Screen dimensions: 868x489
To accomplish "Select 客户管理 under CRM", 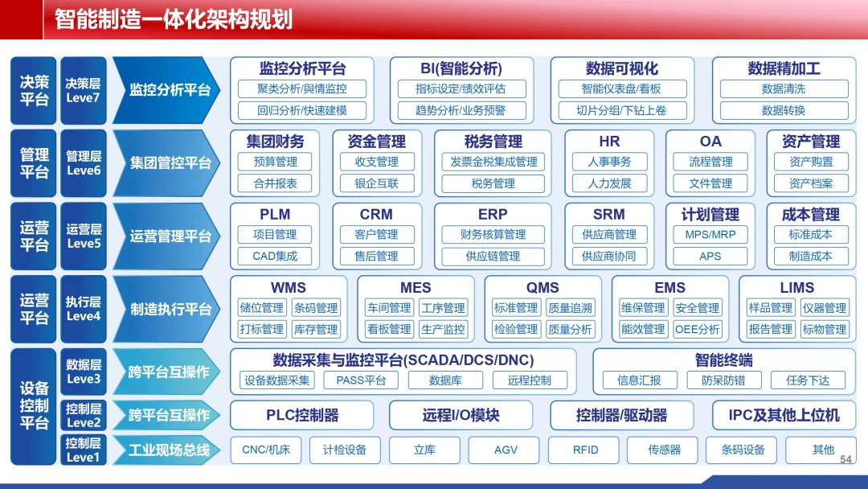I will [x=377, y=234].
